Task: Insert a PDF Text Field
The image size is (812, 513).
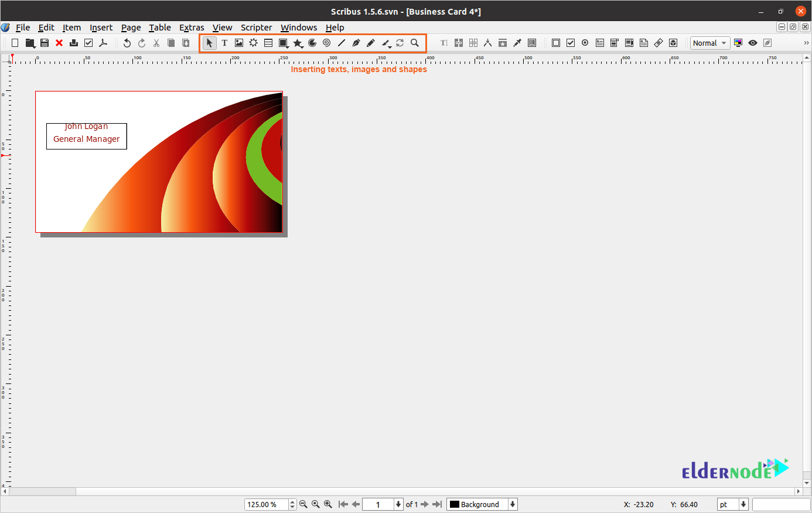Action: [600, 43]
